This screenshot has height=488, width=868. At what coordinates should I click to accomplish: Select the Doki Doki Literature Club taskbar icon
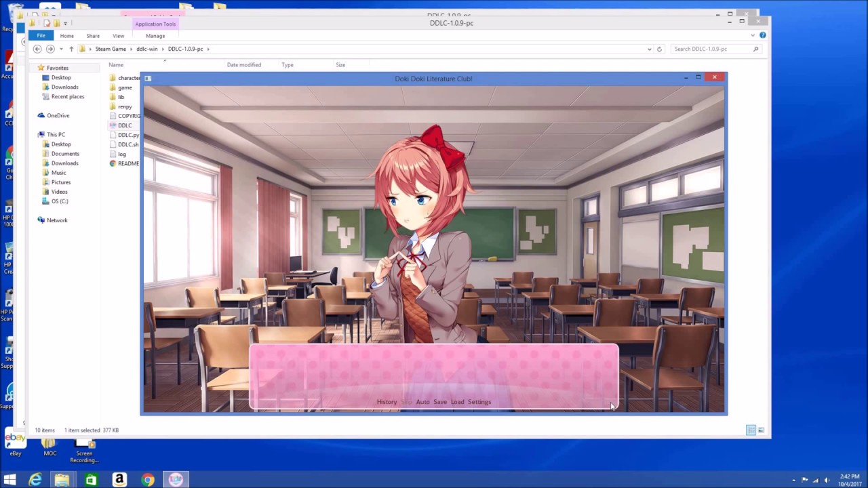pos(176,480)
